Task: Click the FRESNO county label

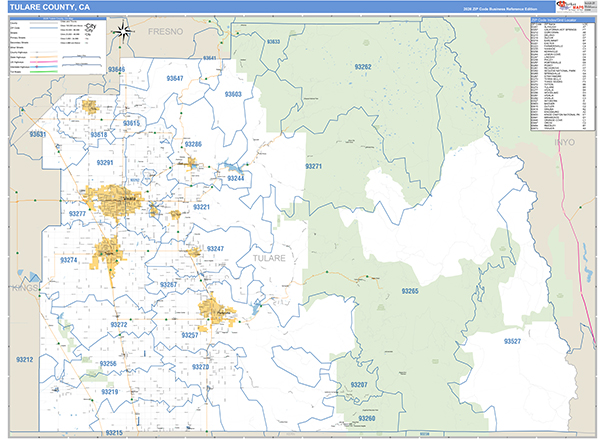Action: 161,32
